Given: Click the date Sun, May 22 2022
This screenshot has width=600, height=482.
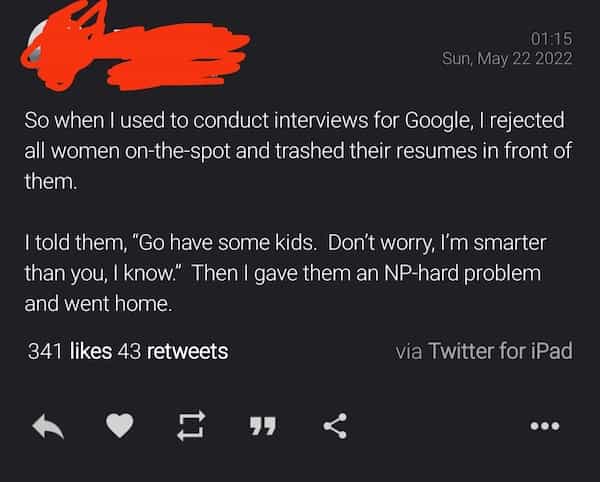Looking at the screenshot, I should [x=507, y=58].
